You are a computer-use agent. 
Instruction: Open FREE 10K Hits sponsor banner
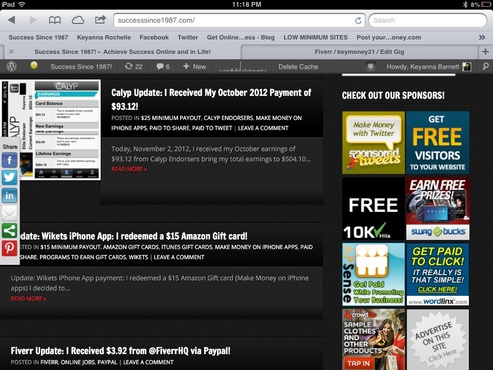pos(373,209)
